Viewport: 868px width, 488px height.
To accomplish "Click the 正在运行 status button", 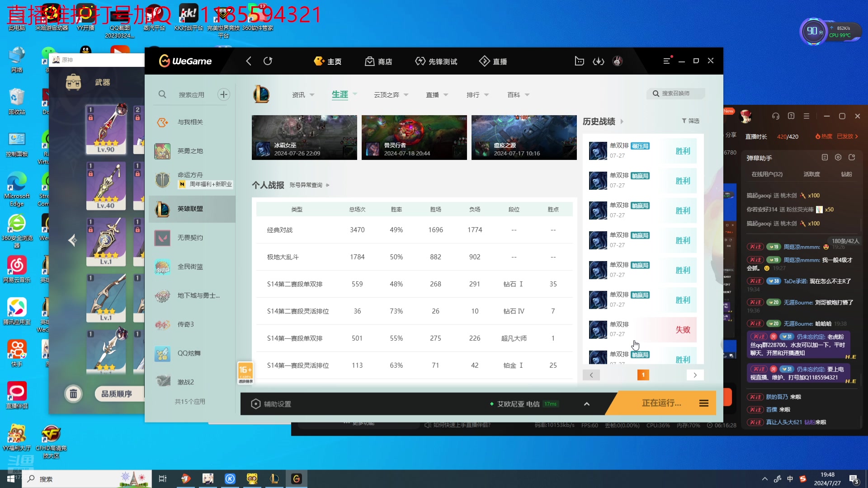I will (661, 403).
